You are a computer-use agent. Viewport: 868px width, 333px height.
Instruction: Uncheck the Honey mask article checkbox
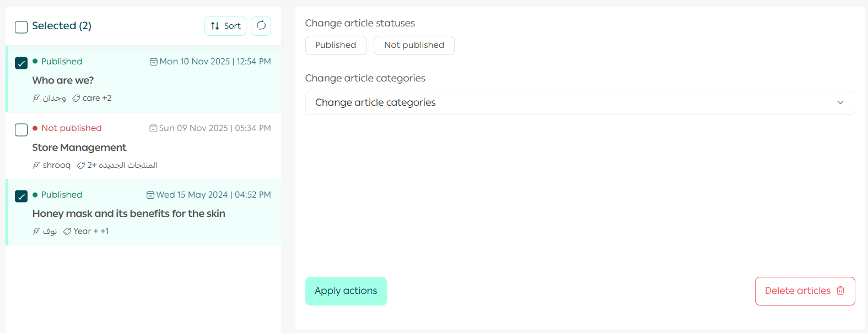click(x=21, y=196)
